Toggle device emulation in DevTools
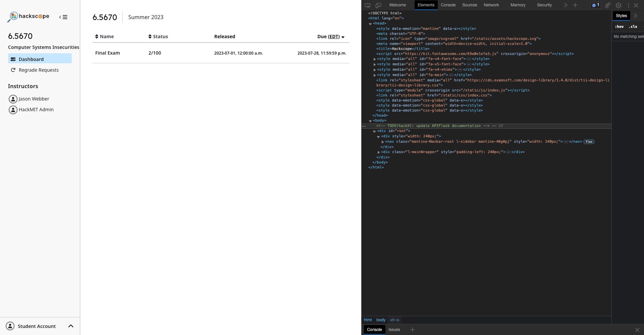The width and height of the screenshot is (644, 335). click(378, 5)
